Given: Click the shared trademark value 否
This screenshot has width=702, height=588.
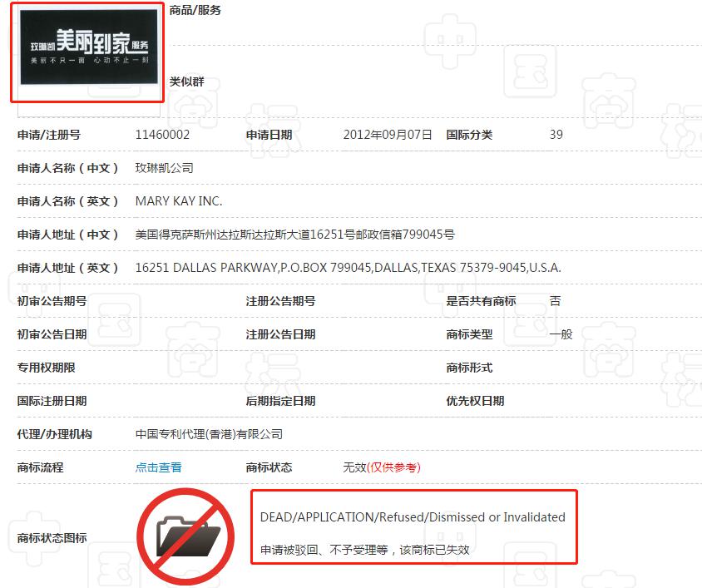Looking at the screenshot, I should click(555, 301).
